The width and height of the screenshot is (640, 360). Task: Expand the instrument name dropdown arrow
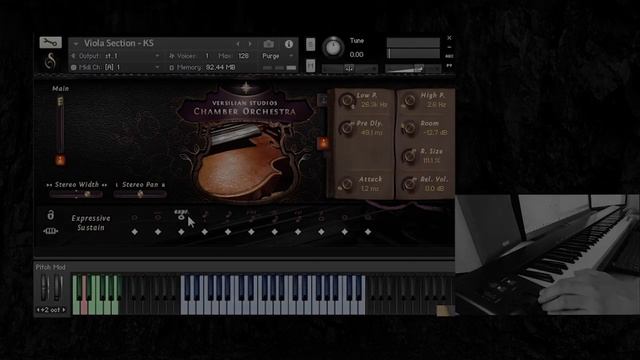coord(76,44)
